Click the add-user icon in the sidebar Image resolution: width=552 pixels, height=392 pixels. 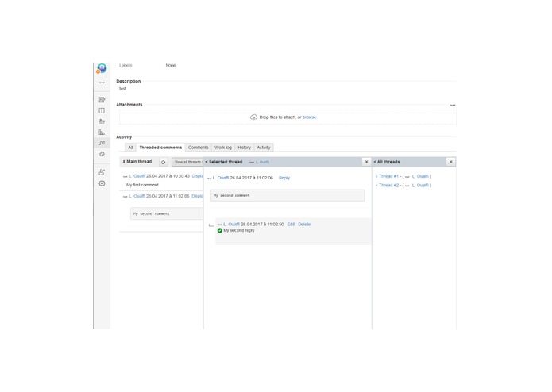102,172
